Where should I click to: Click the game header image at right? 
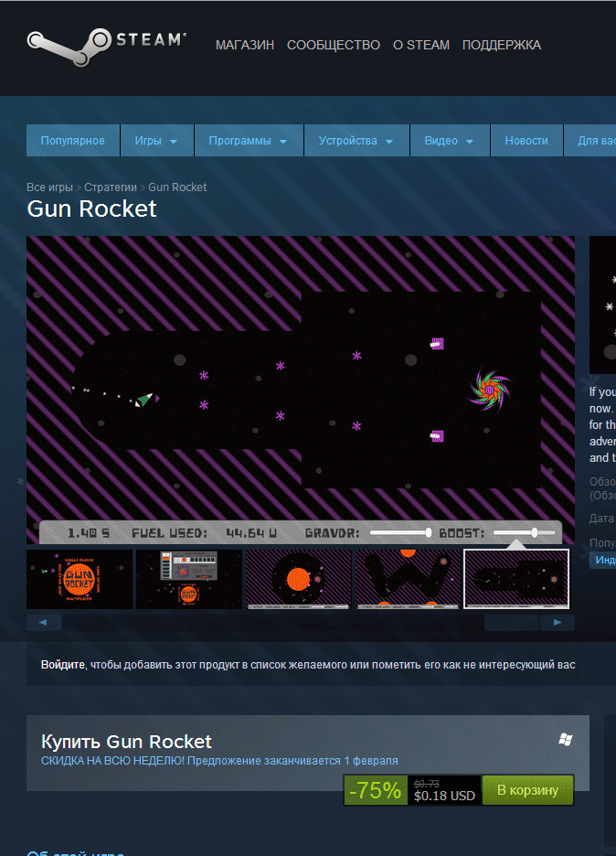tap(603, 305)
